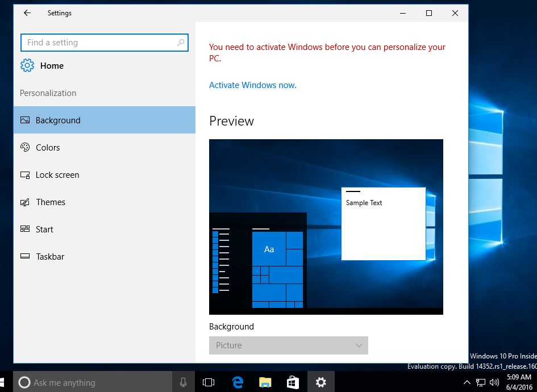Screen dimensions: 537x392
Task: Show hidden system tray icons
Action: [467, 382]
